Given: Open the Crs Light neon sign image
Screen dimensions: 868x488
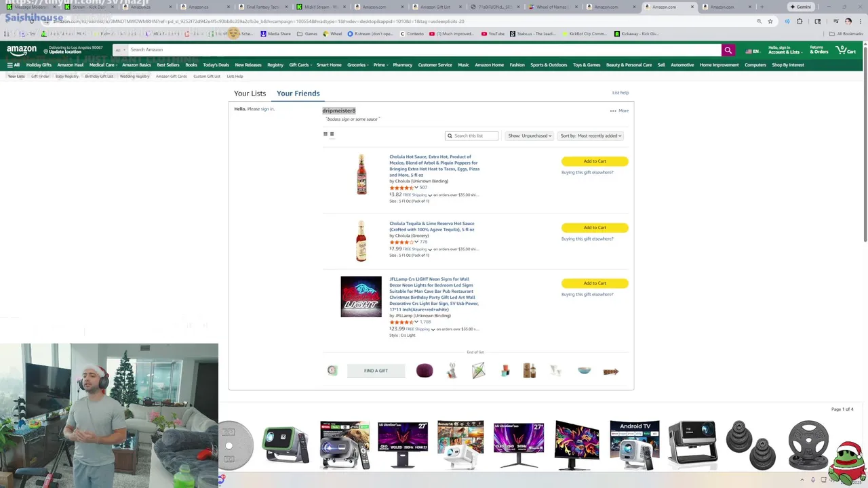Looking at the screenshot, I should click(361, 297).
